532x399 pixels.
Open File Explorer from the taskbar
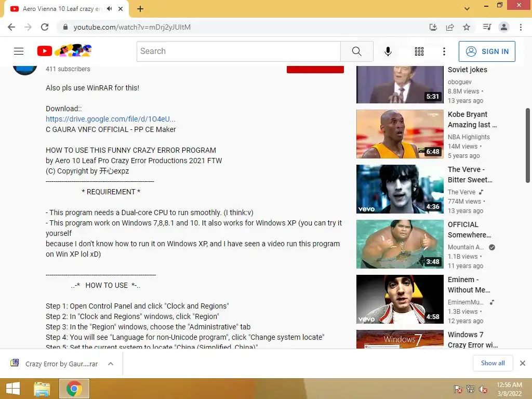coord(42,389)
